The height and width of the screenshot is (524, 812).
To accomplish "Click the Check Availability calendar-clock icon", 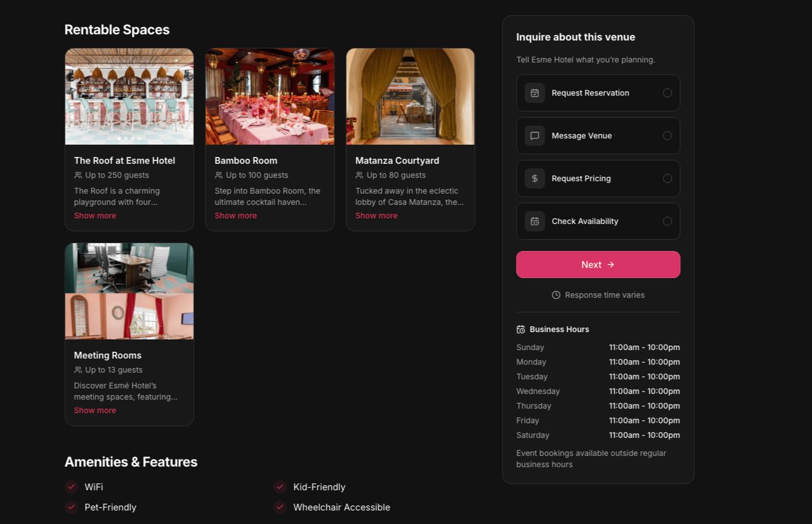I will 534,221.
